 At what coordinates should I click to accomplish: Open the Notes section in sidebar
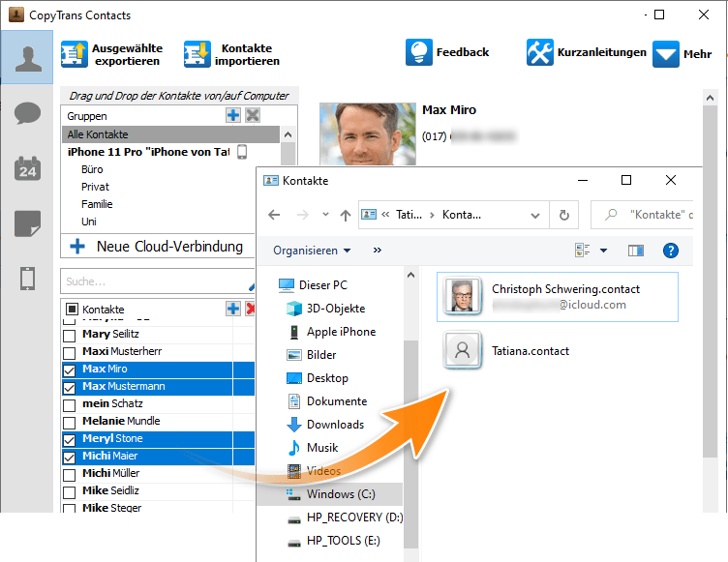click(27, 223)
